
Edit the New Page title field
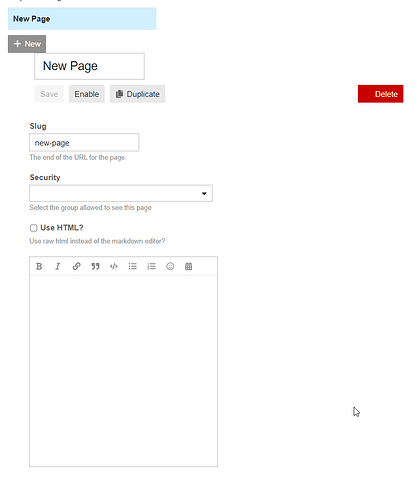pyautogui.click(x=89, y=66)
